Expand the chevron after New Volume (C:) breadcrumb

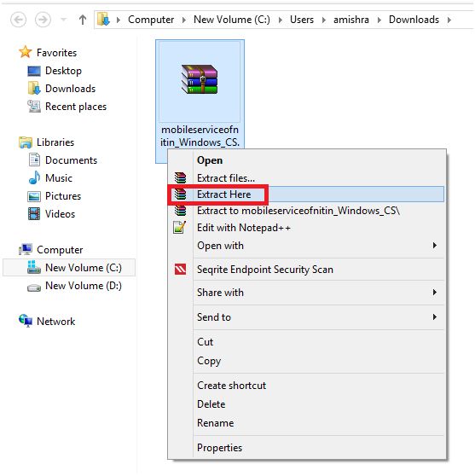click(x=281, y=20)
